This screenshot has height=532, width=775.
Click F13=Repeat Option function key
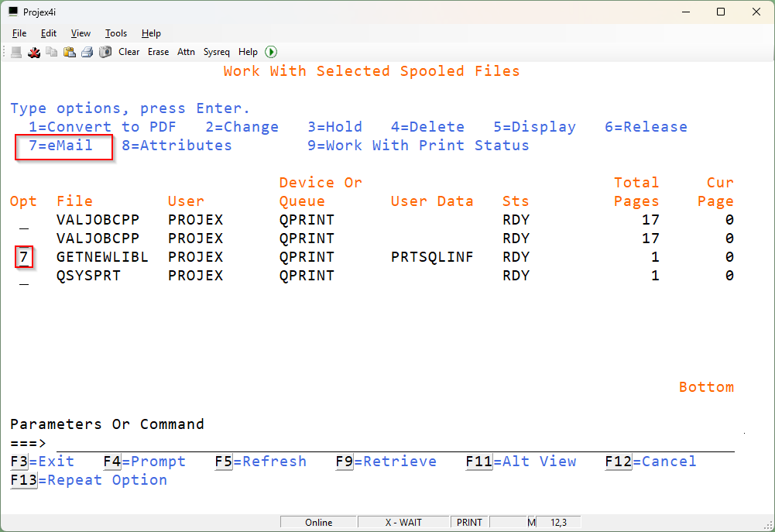pos(89,480)
